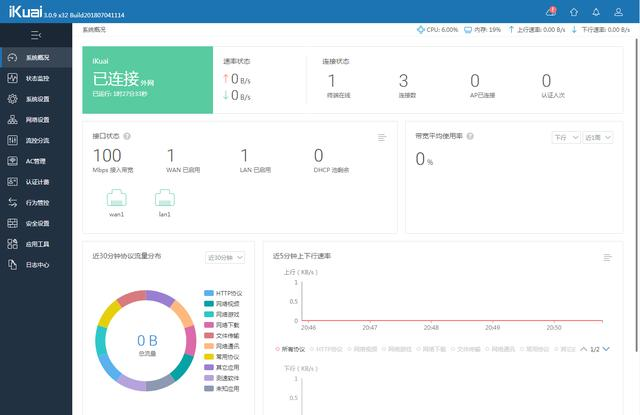Click the wan1 port icon

coord(117,198)
